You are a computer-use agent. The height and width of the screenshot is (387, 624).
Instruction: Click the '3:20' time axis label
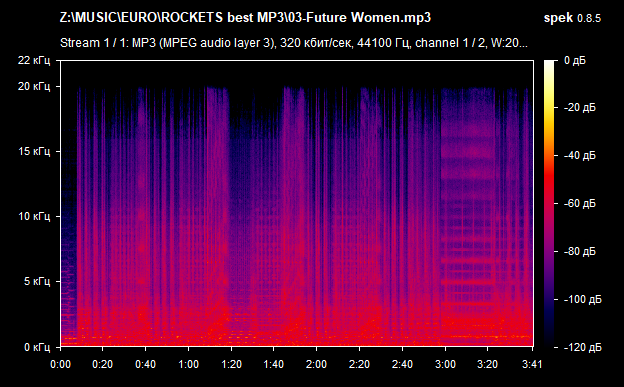(488, 364)
